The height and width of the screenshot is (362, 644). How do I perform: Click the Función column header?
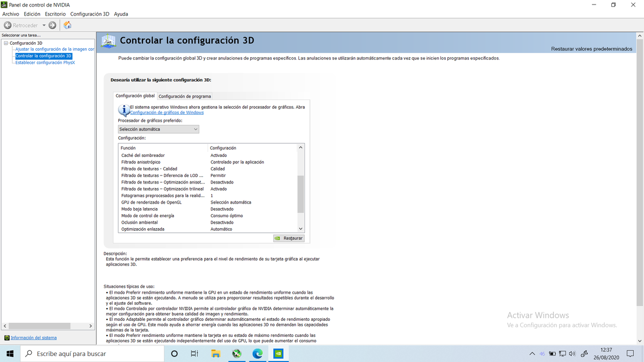[x=163, y=148]
